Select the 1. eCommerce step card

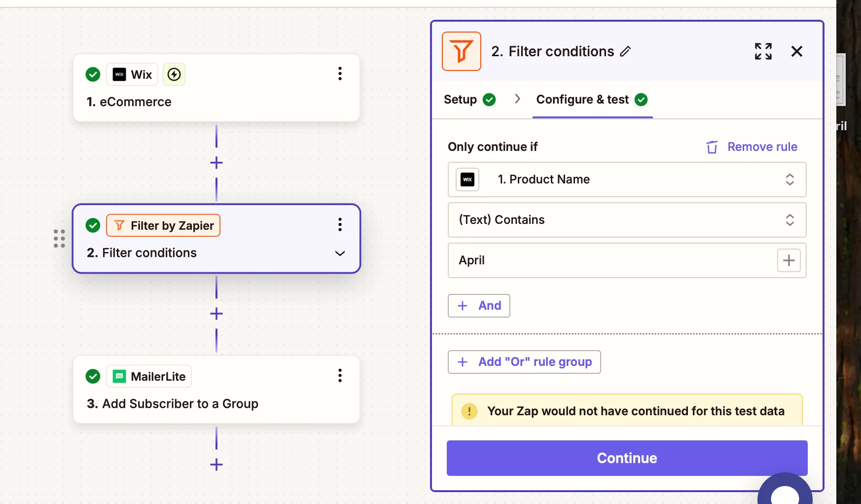click(x=216, y=88)
